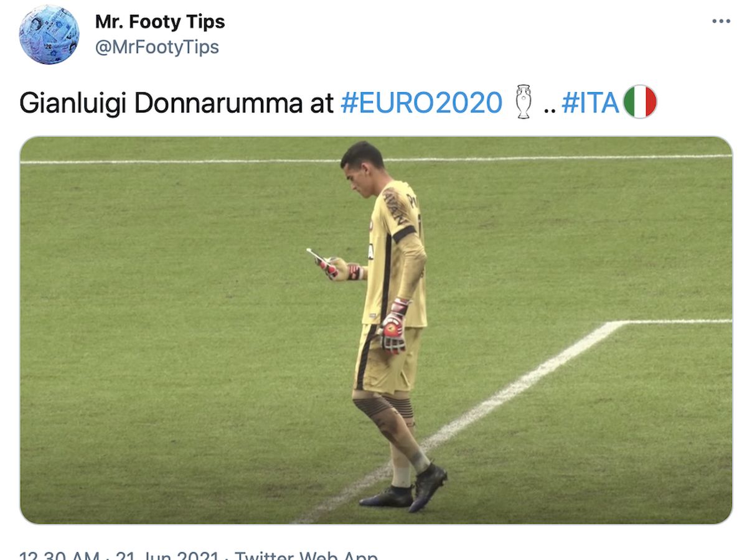Click the @MrFootyTips handle
Image resolution: width=747 pixels, height=560 pixels.
[x=157, y=47]
